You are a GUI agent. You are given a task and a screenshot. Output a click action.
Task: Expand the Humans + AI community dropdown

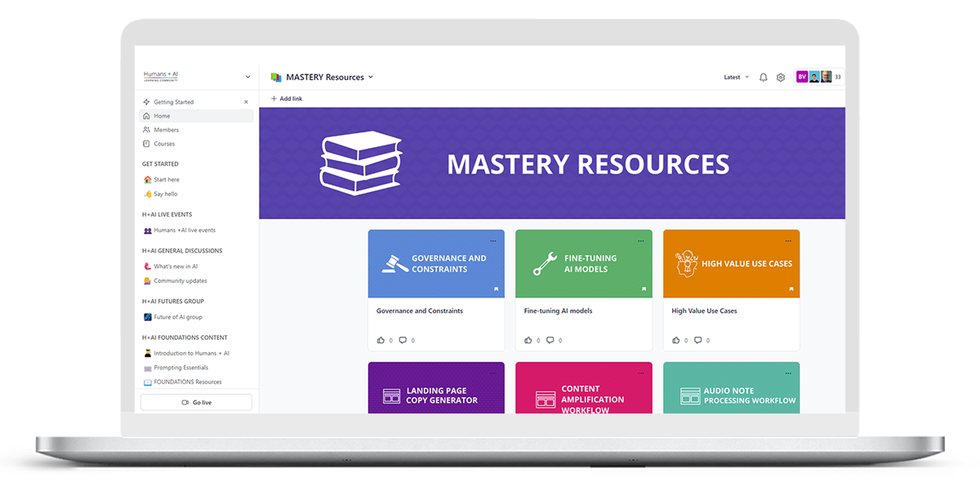[247, 77]
